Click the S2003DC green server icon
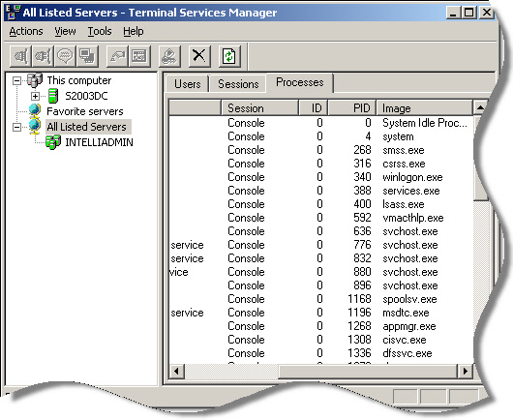513x420 pixels. point(53,96)
